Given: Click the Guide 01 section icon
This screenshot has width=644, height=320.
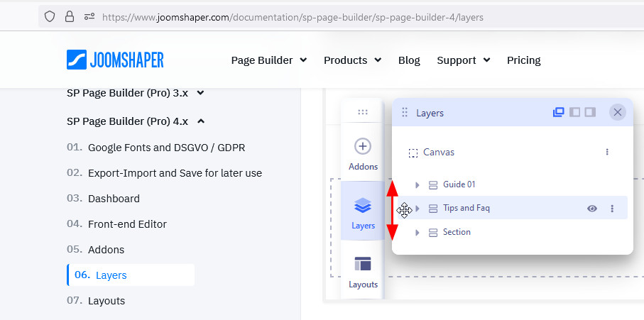Looking at the screenshot, I should tap(433, 185).
